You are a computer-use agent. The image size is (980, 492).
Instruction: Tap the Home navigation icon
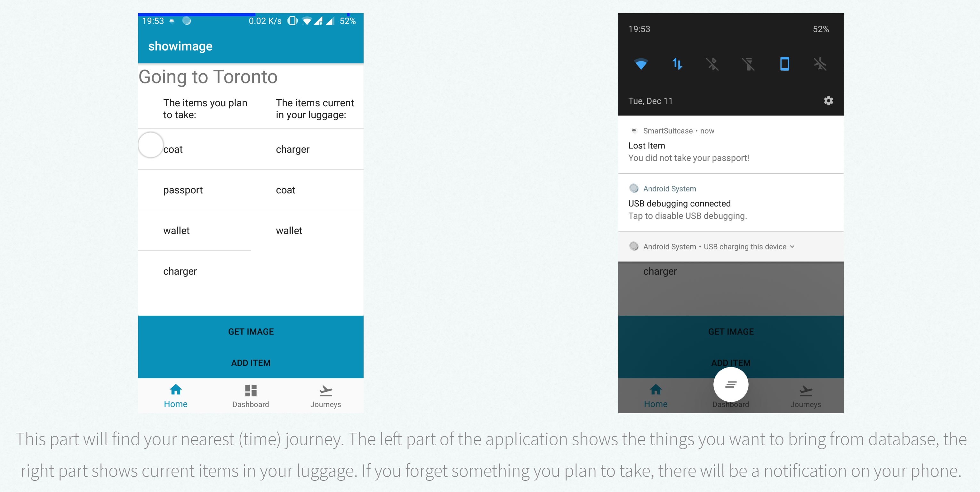(174, 390)
